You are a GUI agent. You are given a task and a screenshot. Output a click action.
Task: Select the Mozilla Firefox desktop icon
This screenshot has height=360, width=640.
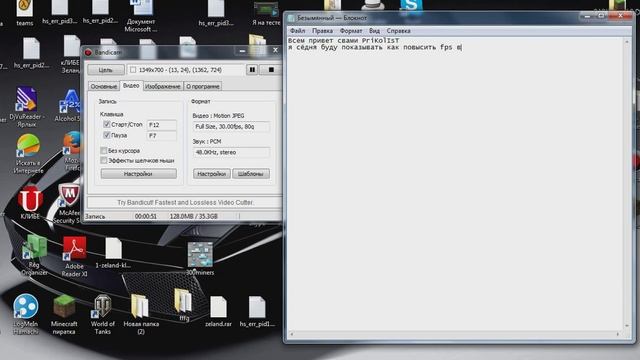(x=73, y=150)
